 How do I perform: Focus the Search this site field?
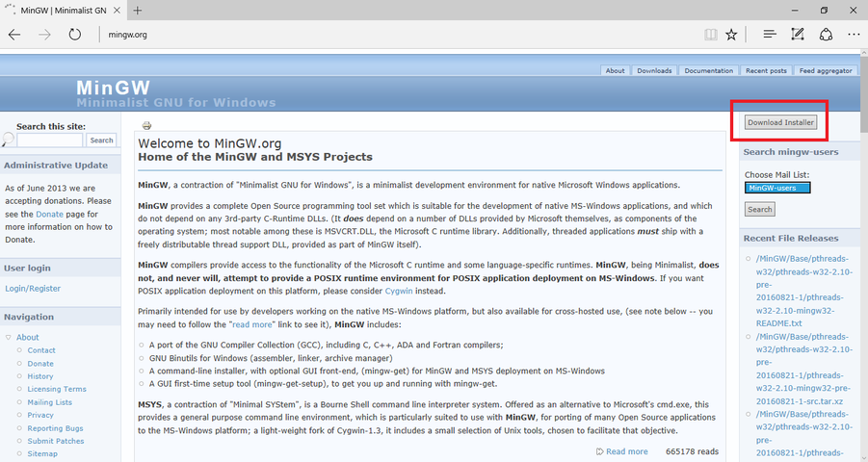pos(50,141)
